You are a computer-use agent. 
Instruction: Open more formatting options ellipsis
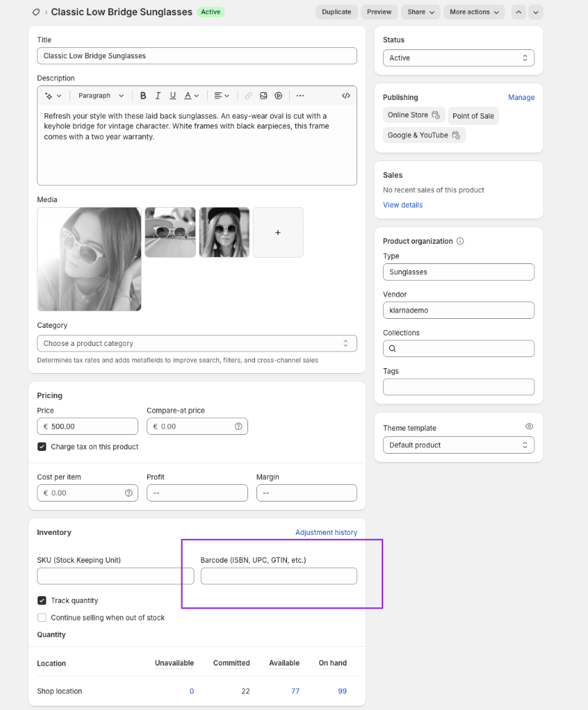tap(300, 96)
